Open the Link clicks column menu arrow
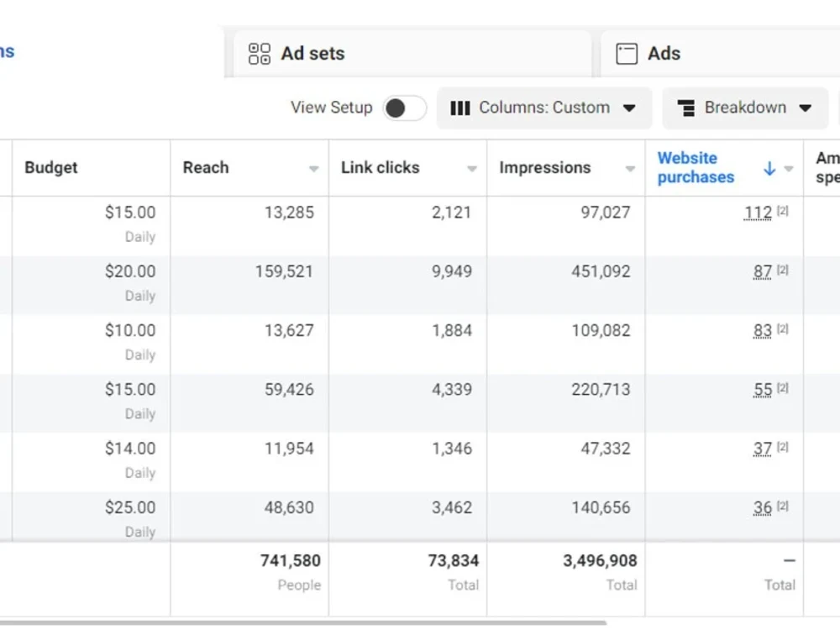840x630 pixels. [x=471, y=169]
